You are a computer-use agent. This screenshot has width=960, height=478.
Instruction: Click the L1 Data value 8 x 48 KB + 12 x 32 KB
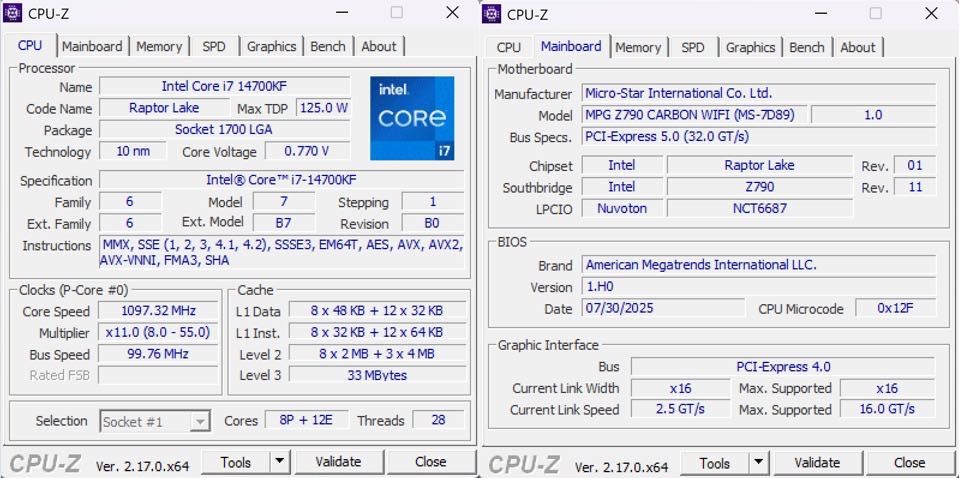377,311
